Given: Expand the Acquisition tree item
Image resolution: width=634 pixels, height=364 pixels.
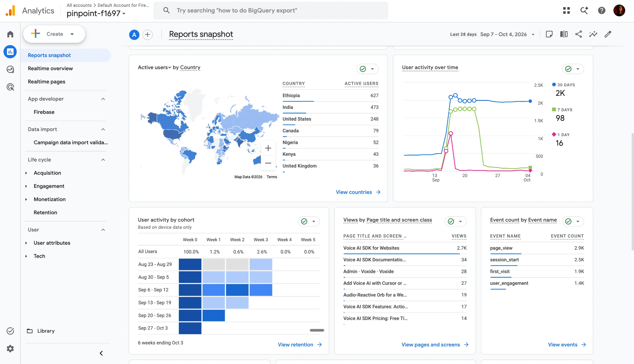Looking at the screenshot, I should (26, 173).
